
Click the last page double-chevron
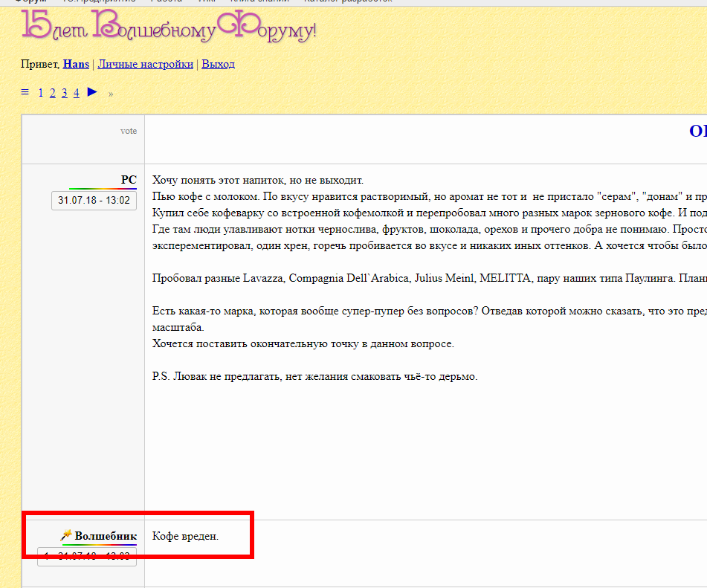click(111, 94)
